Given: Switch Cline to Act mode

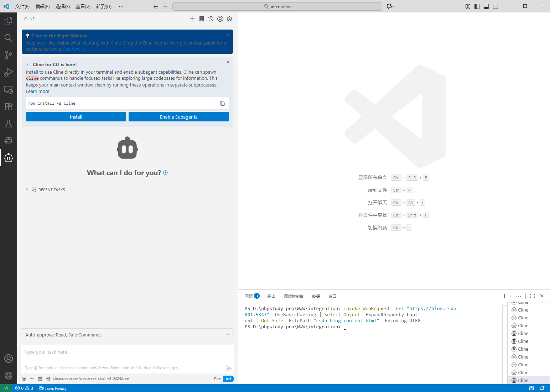Looking at the screenshot, I should coord(229,379).
